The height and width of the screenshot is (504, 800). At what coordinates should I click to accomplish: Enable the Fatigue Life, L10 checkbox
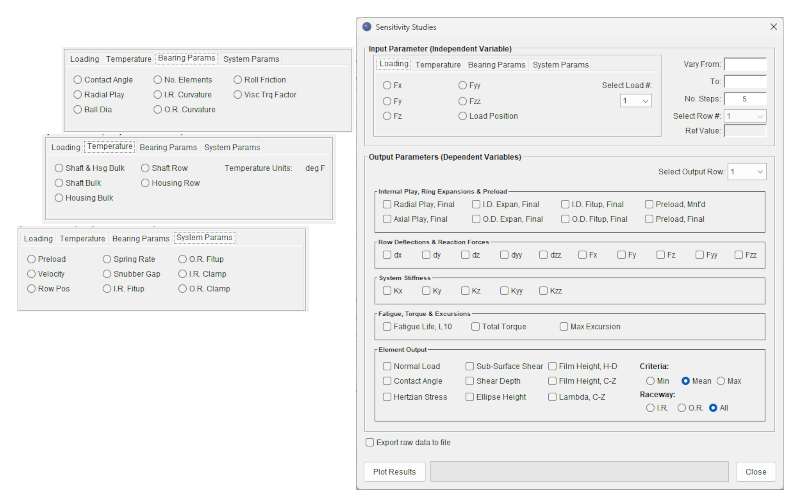[387, 326]
